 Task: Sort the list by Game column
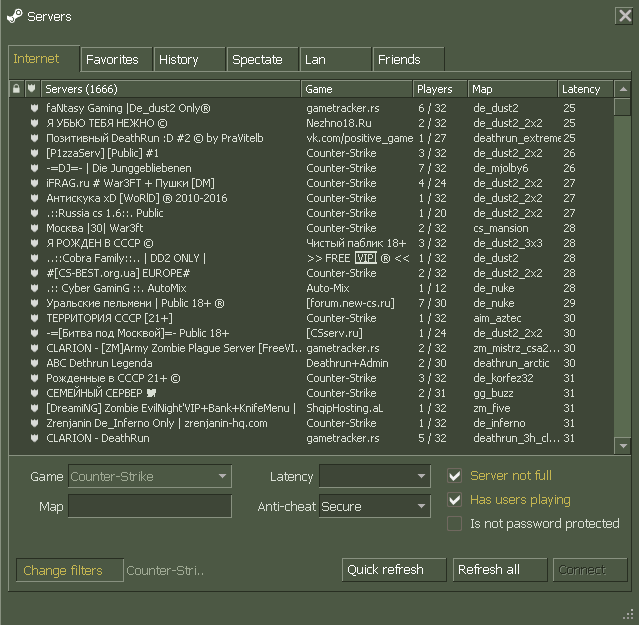[357, 89]
